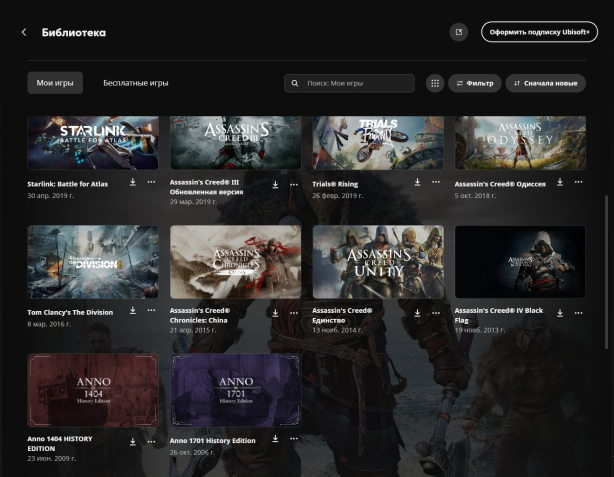Click the back arrow next to Библиотека
Viewport: 614px width, 477px height.
[x=24, y=33]
